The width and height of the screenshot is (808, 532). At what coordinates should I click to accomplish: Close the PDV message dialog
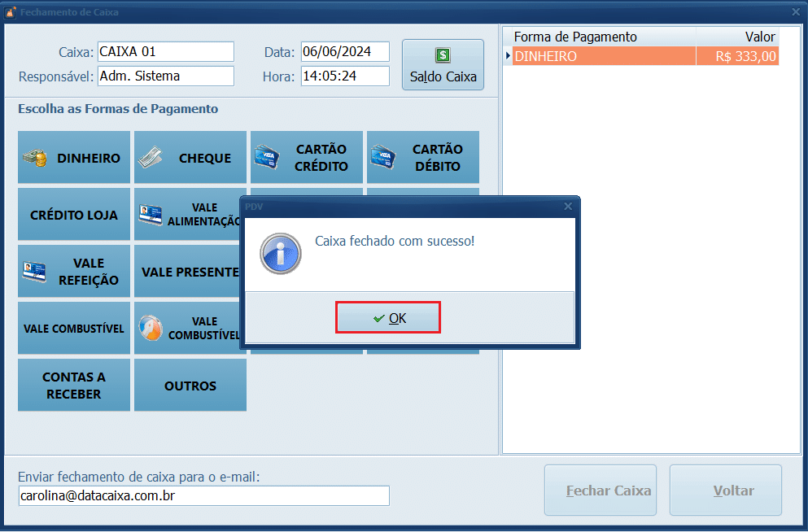pos(568,207)
